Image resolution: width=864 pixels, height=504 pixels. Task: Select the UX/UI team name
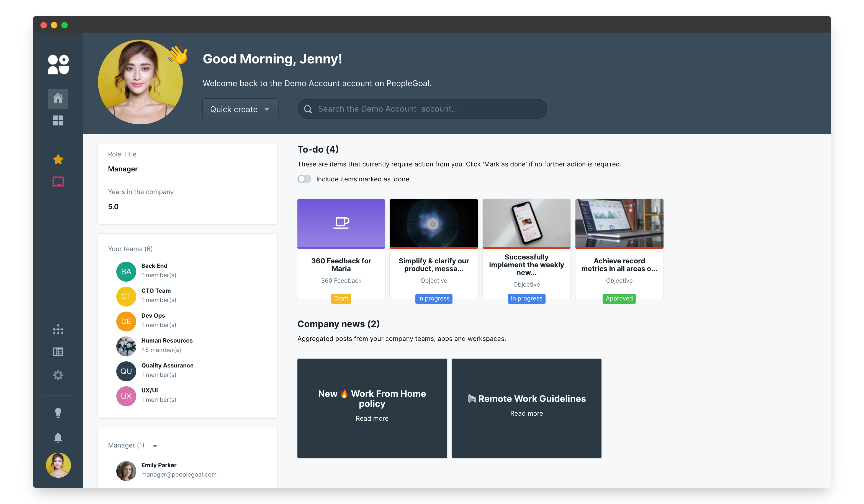point(150,390)
